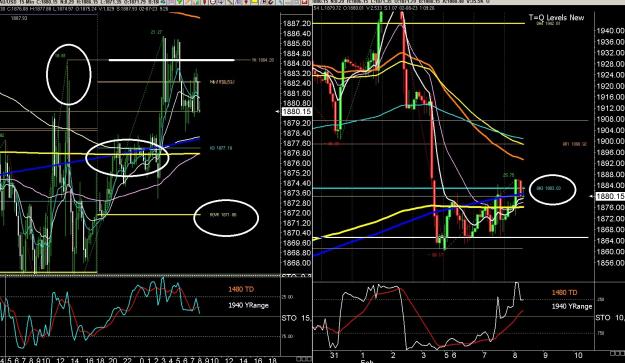Click the left chart current price tag 1880.15
The height and width of the screenshot is (363, 625).
[296, 112]
